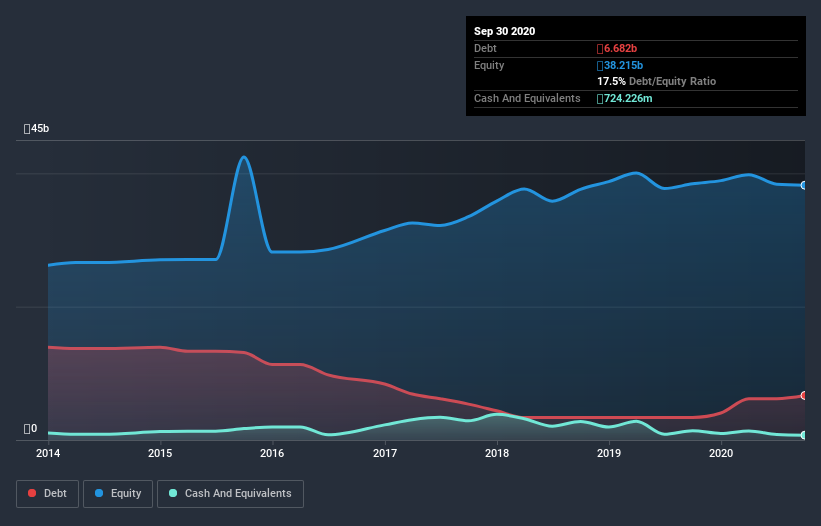Click the Sep 30 2020 tooltip date

pos(504,31)
